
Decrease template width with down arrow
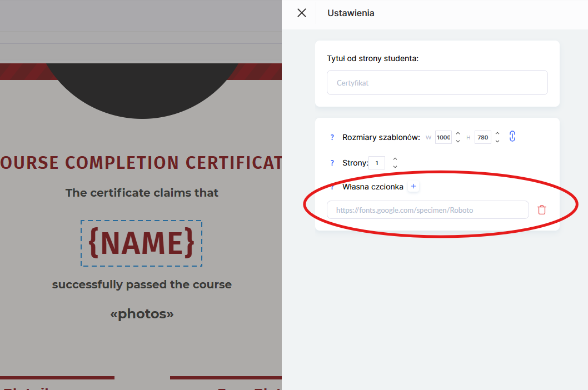pyautogui.click(x=458, y=141)
